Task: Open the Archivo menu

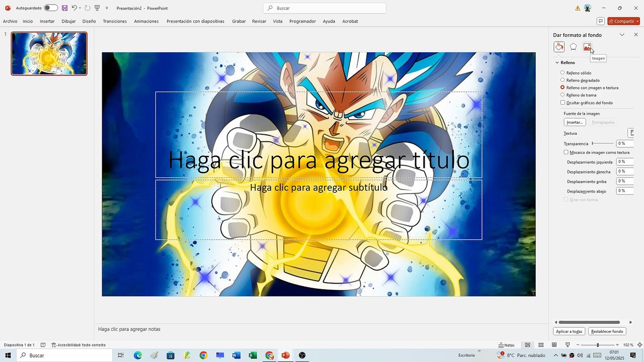Action: (10, 21)
